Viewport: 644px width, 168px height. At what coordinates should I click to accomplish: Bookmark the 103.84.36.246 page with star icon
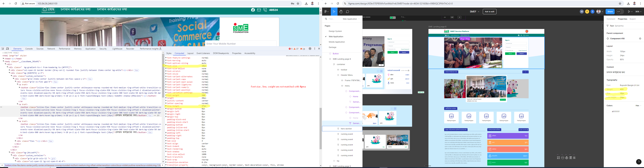tap(298, 4)
